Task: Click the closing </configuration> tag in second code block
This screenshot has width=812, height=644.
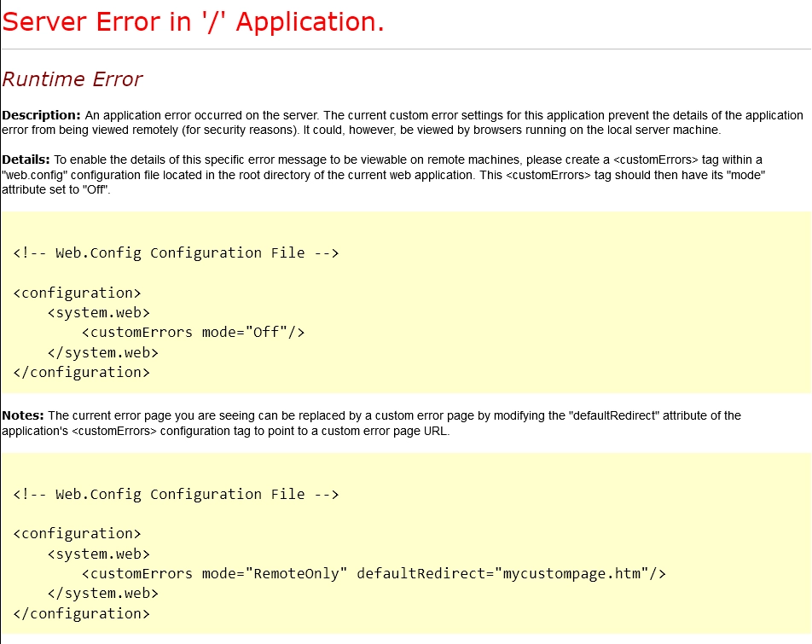Action: pyautogui.click(x=81, y=613)
